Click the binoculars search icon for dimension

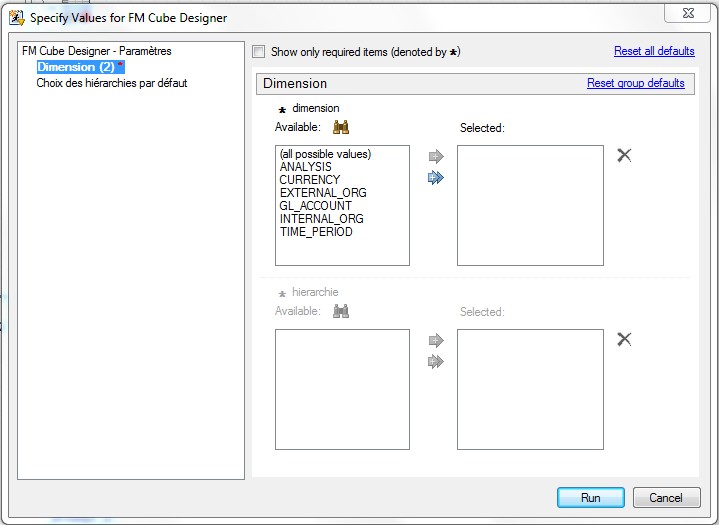point(341,127)
